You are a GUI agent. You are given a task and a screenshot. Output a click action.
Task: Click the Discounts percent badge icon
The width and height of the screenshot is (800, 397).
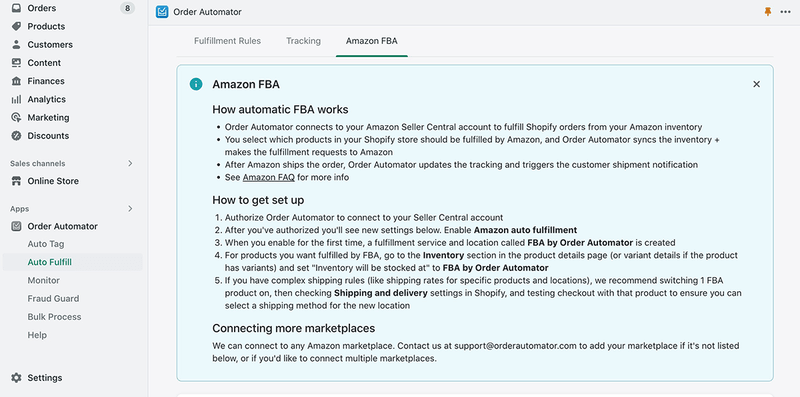[16, 136]
